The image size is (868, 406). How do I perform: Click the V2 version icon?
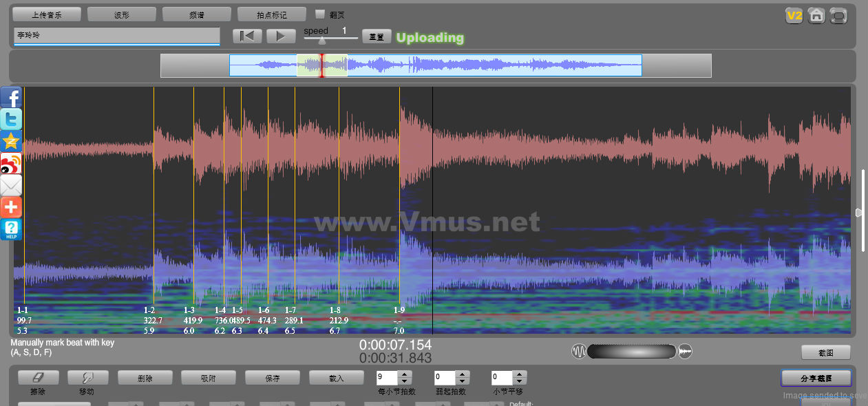pos(794,15)
